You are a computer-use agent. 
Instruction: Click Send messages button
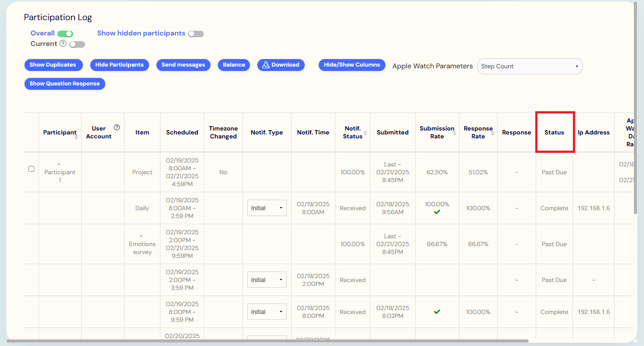click(x=183, y=65)
